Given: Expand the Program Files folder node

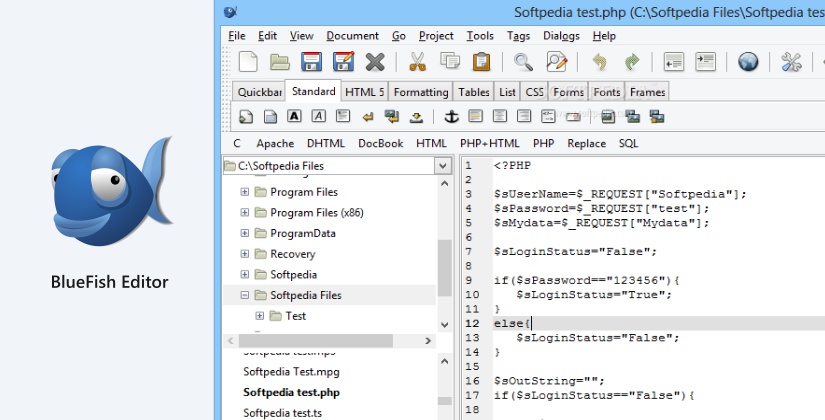Looking at the screenshot, I should [245, 192].
